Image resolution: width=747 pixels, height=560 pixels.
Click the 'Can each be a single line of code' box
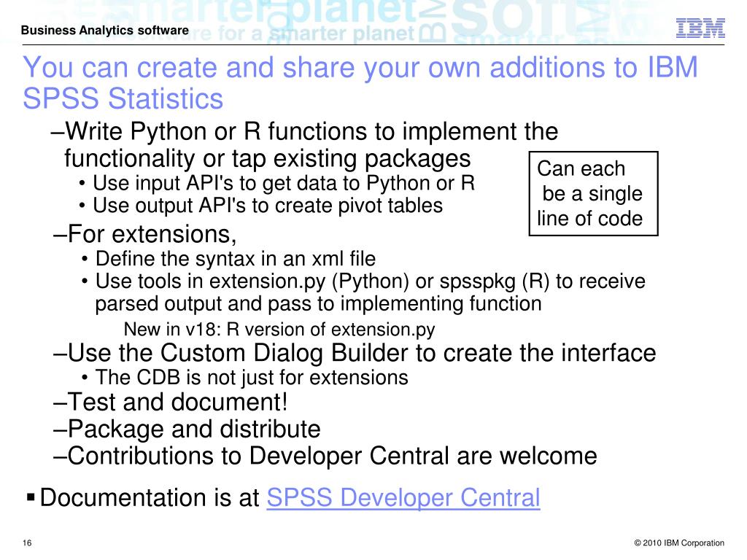point(593,193)
